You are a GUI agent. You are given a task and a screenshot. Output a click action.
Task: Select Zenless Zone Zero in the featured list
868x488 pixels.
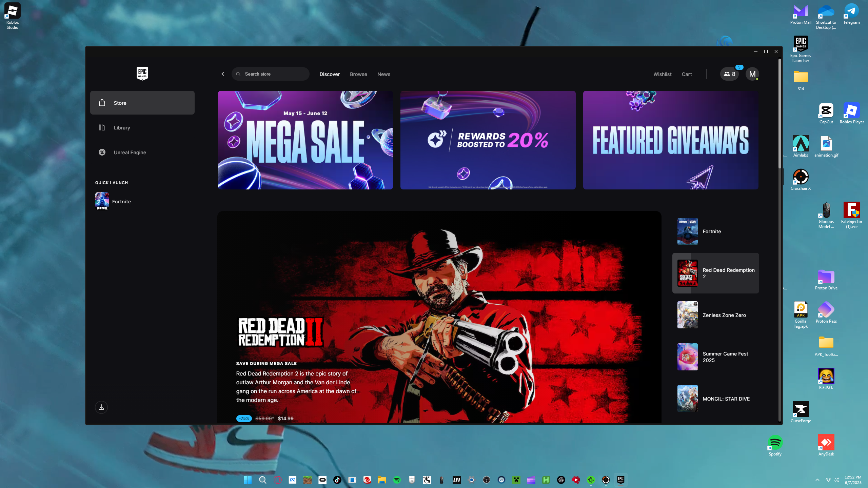(x=715, y=315)
